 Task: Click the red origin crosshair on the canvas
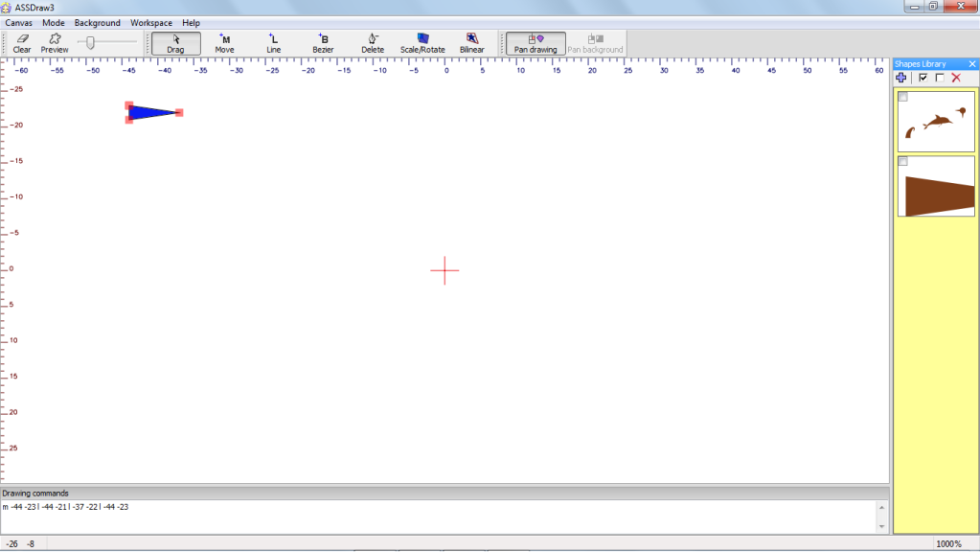445,270
